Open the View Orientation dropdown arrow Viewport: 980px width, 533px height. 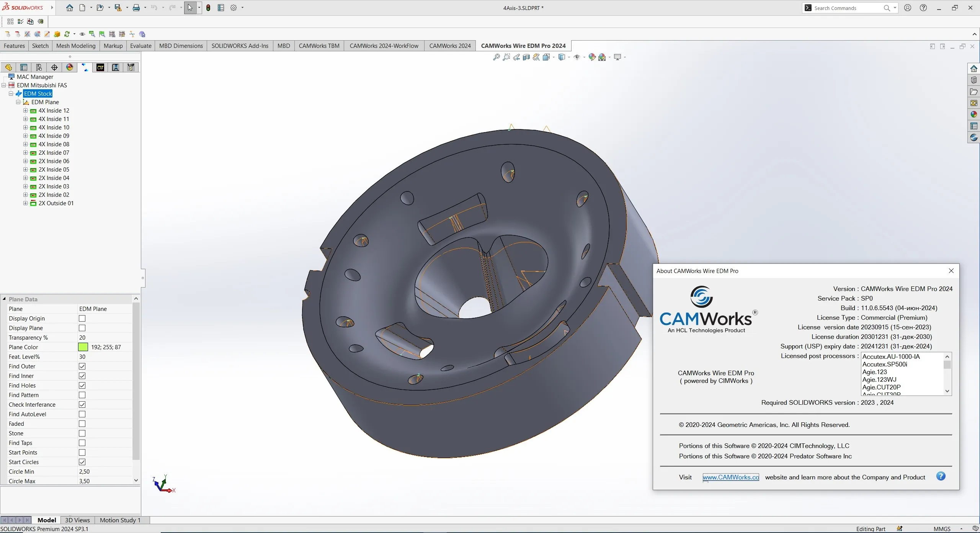554,57
